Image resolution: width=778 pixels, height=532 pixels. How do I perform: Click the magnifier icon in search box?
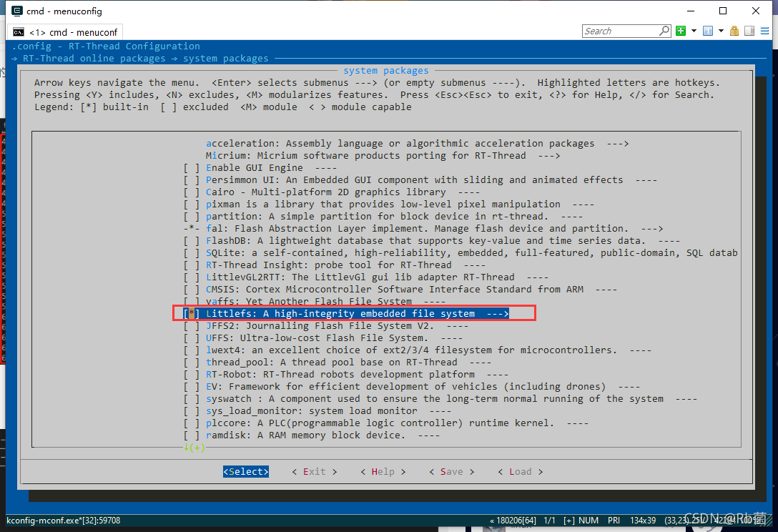[x=664, y=31]
